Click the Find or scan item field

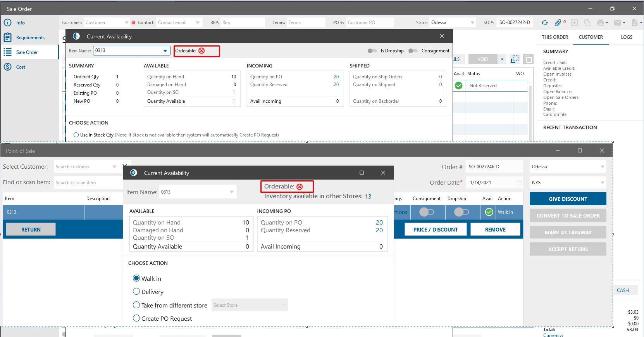point(88,183)
